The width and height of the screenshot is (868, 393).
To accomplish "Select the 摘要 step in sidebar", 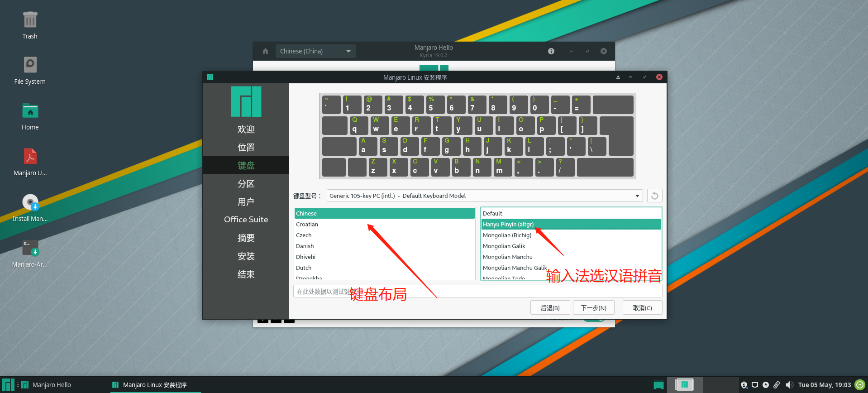I will pyautogui.click(x=246, y=238).
